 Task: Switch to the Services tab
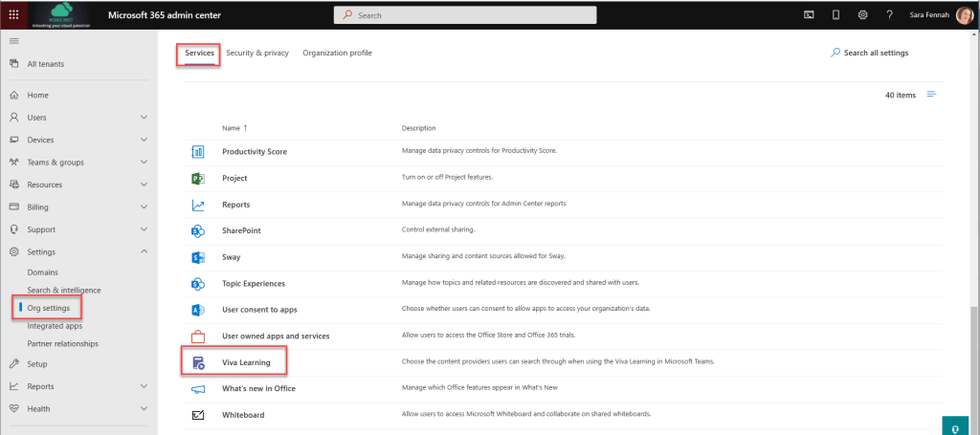pyautogui.click(x=199, y=53)
